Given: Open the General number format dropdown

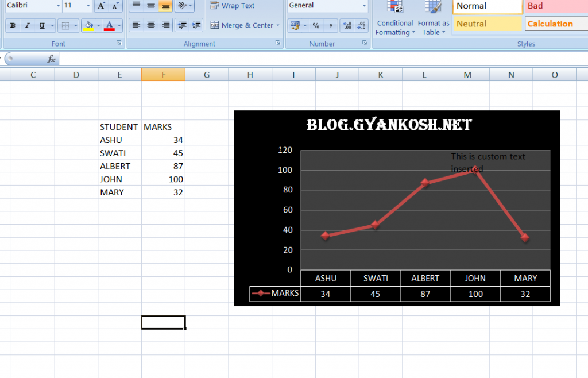Looking at the screenshot, I should [364, 6].
